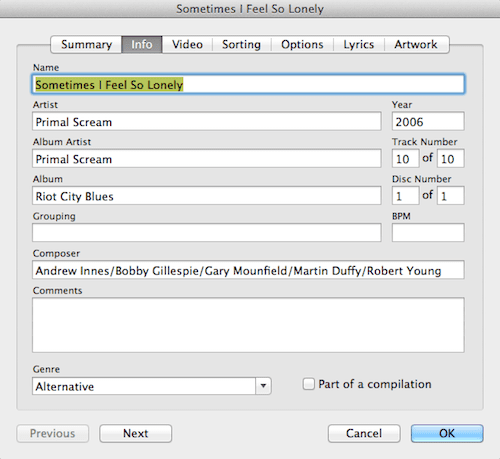Click the Disc Number total box
500x459 pixels.
coord(451,196)
